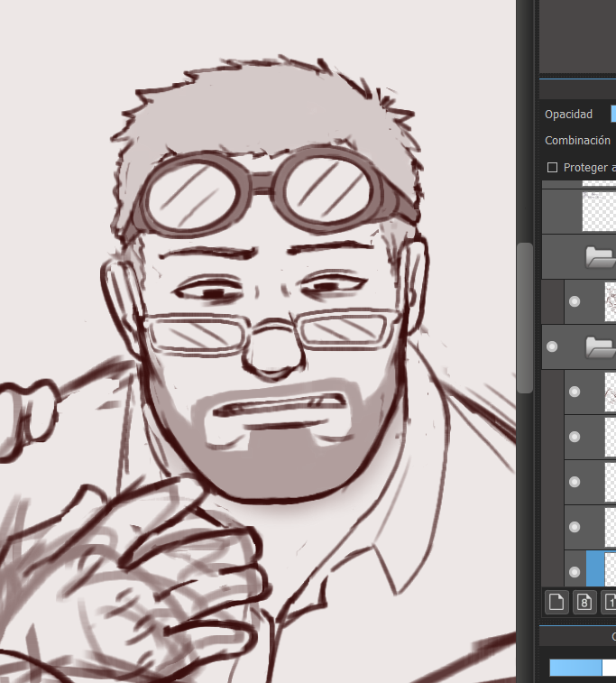Select the upper folder layer icon
The height and width of the screenshot is (683, 616).
click(x=601, y=257)
